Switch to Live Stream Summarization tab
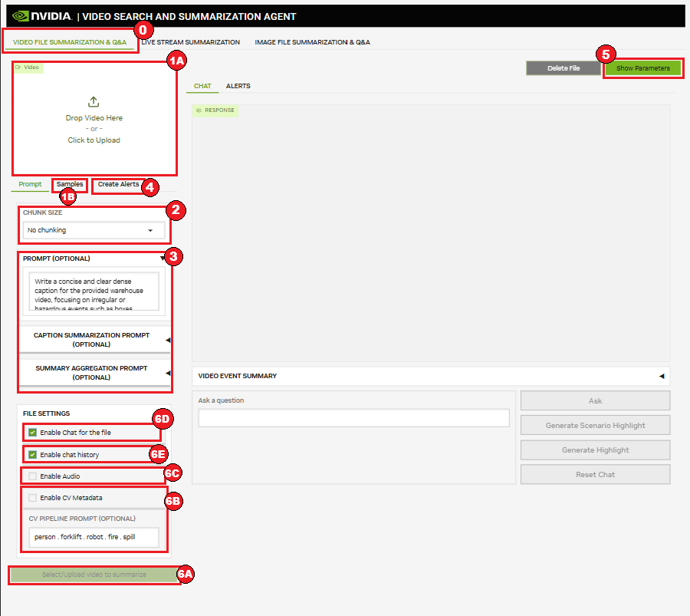Viewport: 690px width, 616px height. pyautogui.click(x=190, y=42)
